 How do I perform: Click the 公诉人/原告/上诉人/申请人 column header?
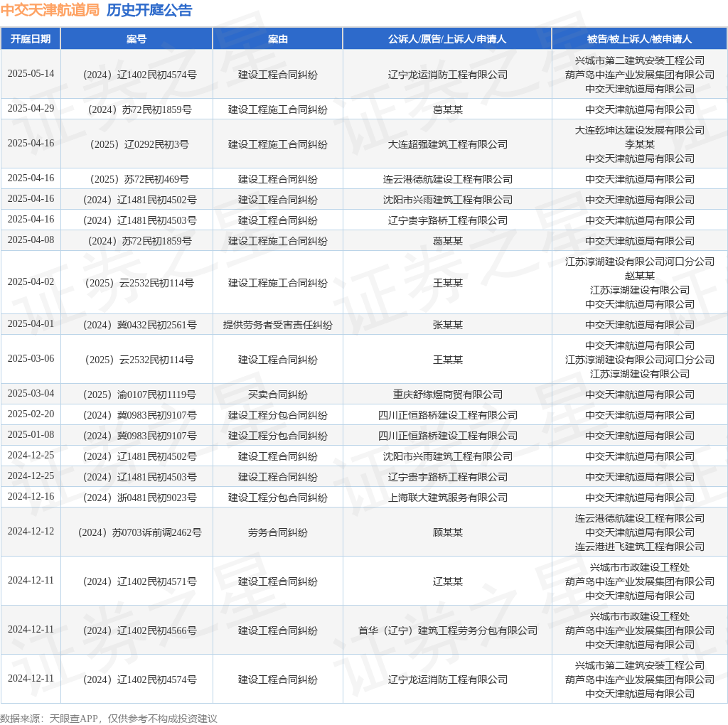(x=447, y=39)
